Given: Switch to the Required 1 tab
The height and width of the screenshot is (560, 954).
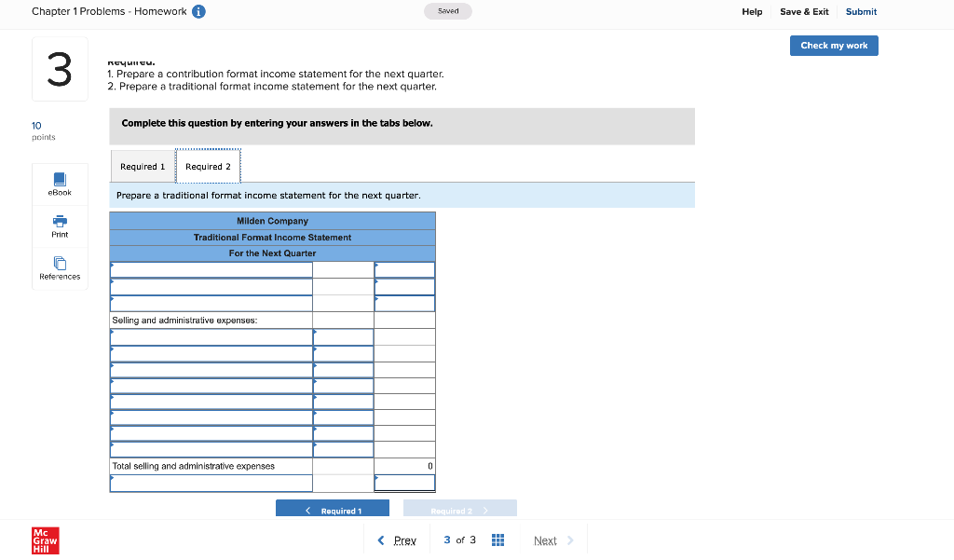Looking at the screenshot, I should tap(143, 166).
